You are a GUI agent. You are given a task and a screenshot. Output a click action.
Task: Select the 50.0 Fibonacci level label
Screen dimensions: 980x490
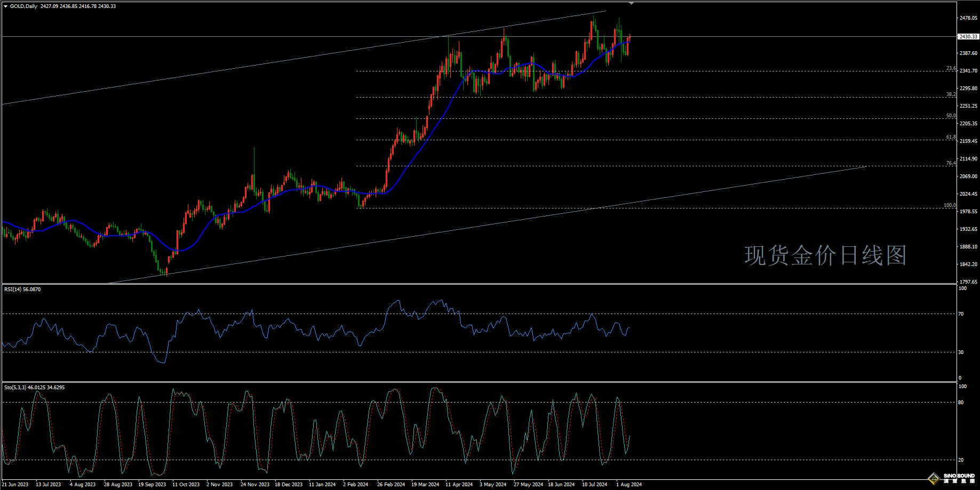tap(951, 116)
